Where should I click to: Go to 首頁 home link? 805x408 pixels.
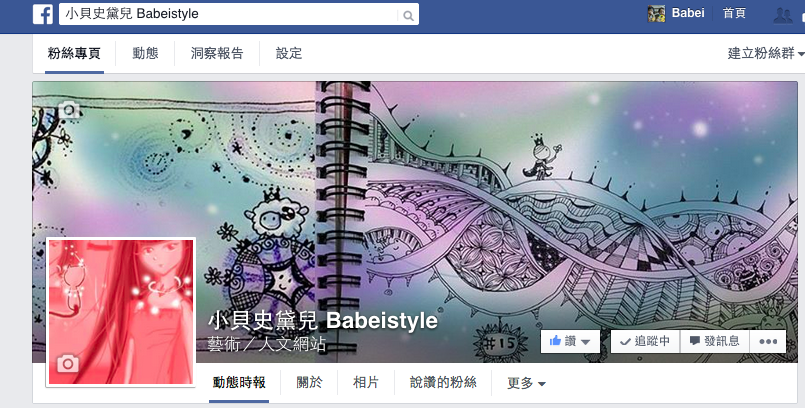(734, 13)
